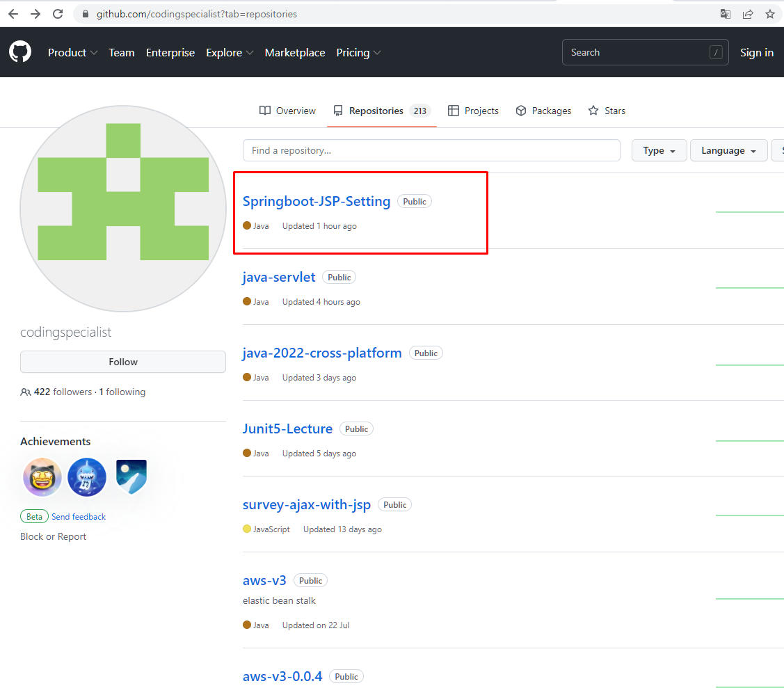Open the Arctic Code Vault achievement badge

point(131,477)
